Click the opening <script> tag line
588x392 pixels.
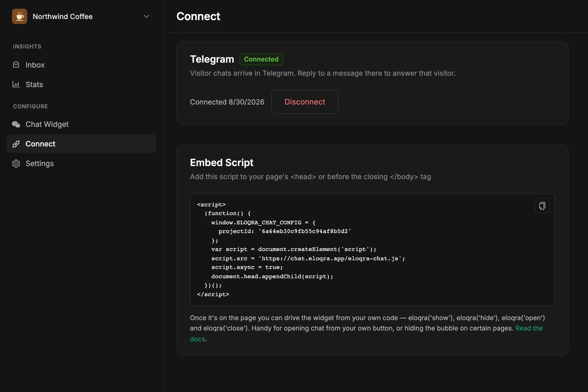[211, 204]
